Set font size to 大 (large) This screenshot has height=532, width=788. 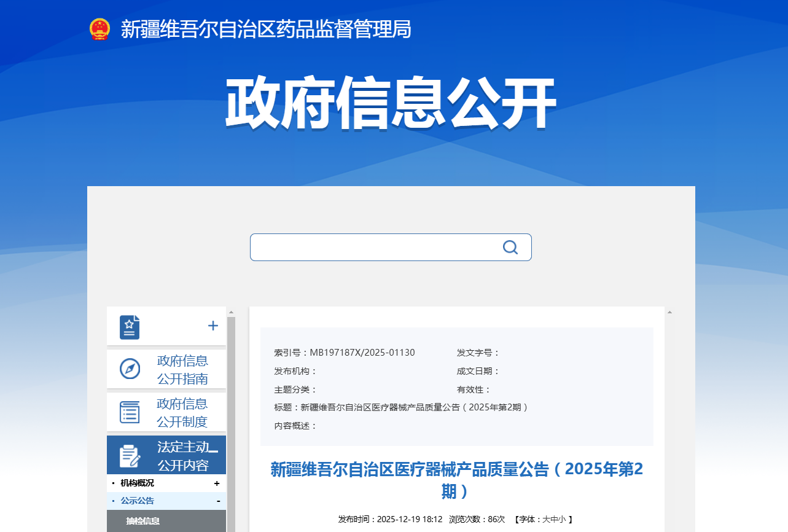(x=545, y=519)
